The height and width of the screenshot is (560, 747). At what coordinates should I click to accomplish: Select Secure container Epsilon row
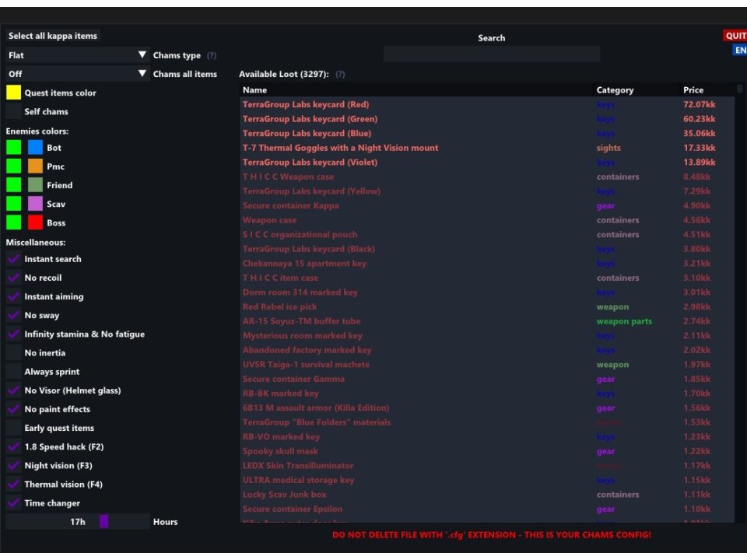pyautogui.click(x=487, y=509)
